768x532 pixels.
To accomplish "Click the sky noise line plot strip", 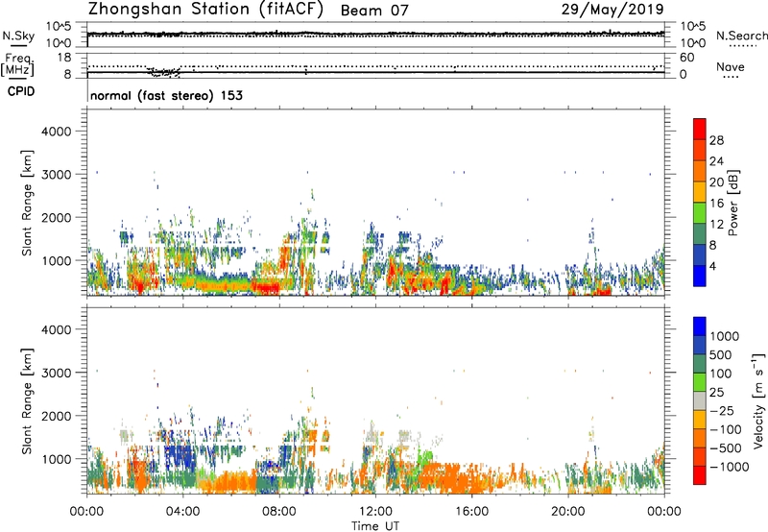I will pos(375,35).
